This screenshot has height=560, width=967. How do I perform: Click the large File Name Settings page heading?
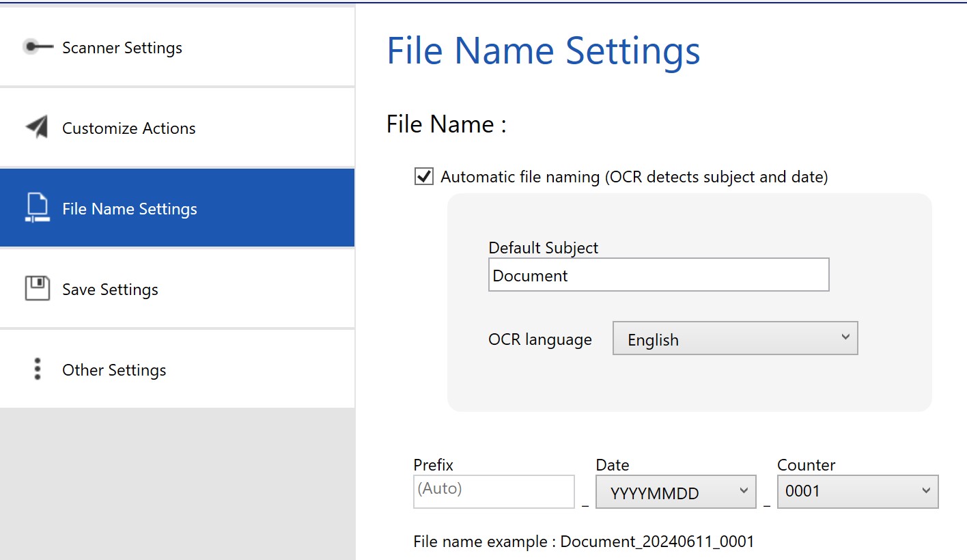543,51
